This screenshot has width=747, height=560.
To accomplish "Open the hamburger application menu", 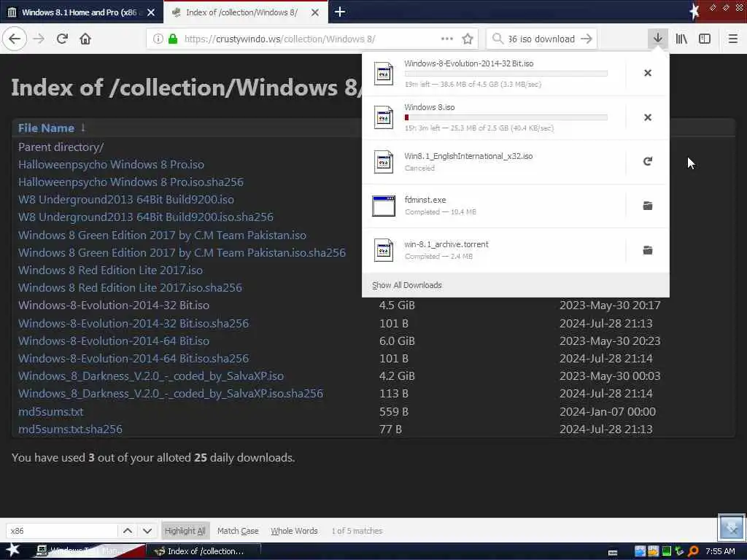I will click(732, 39).
